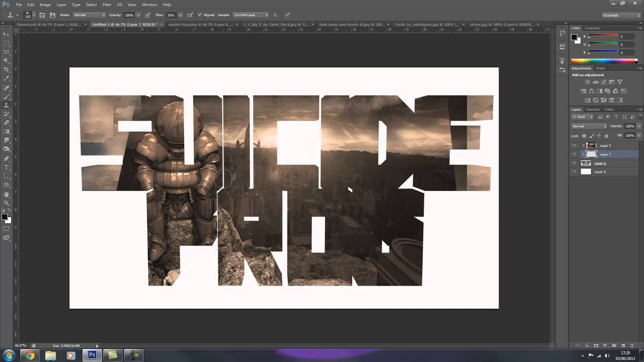
Task: Open the layer blend mode Normal dropdown
Action: pyautogui.click(x=589, y=126)
